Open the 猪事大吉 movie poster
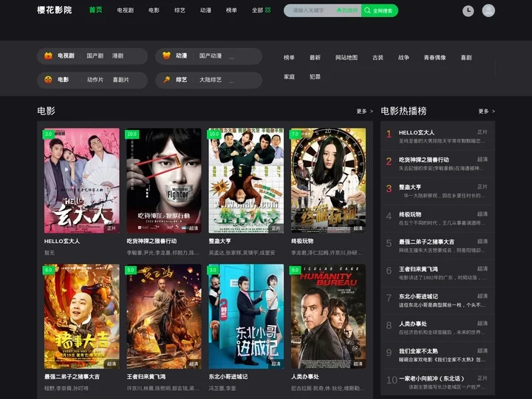The width and height of the screenshot is (532, 399). [82, 316]
